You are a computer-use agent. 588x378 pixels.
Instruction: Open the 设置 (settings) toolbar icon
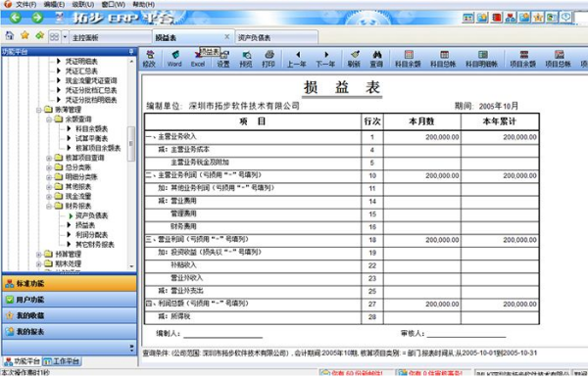pyautogui.click(x=223, y=59)
